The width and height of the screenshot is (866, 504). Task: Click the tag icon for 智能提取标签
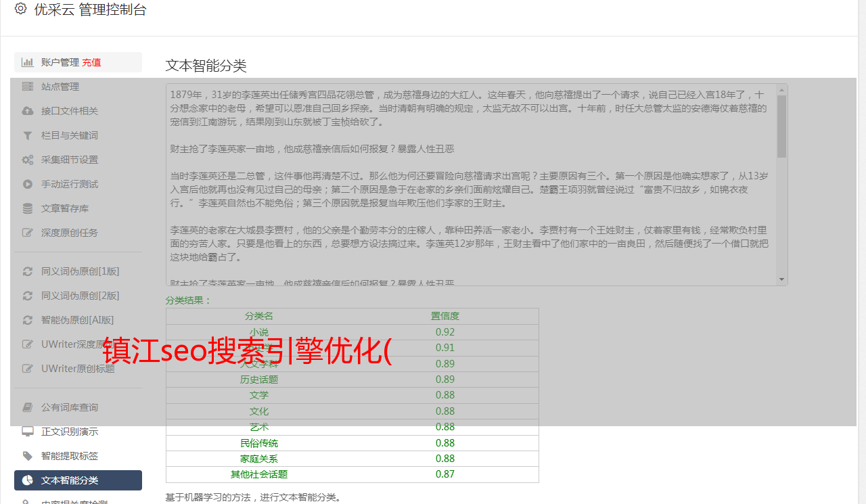coord(27,456)
